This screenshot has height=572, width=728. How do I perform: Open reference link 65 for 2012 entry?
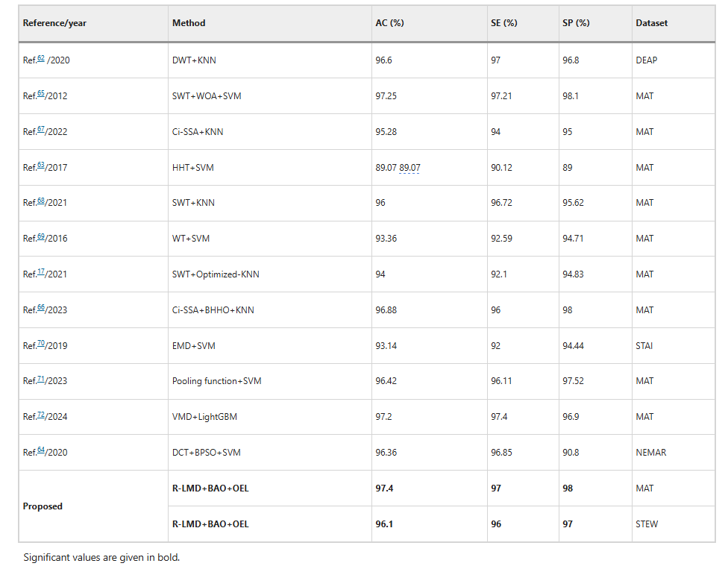(41, 94)
